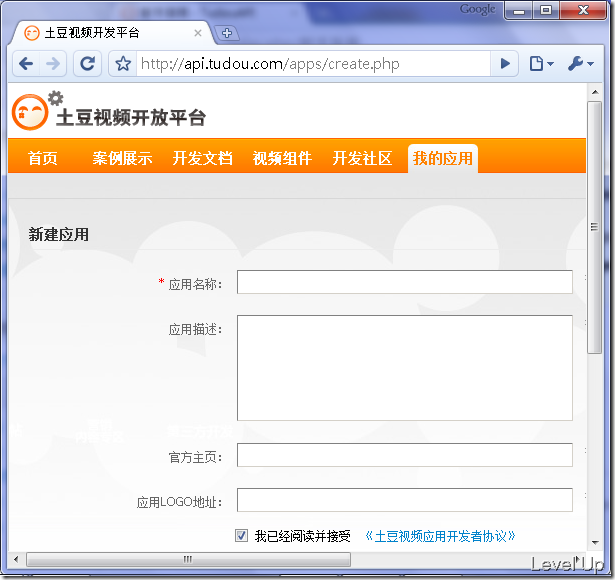The width and height of the screenshot is (615, 580).
Task: Open a new tab with the plus button
Action: click(227, 33)
